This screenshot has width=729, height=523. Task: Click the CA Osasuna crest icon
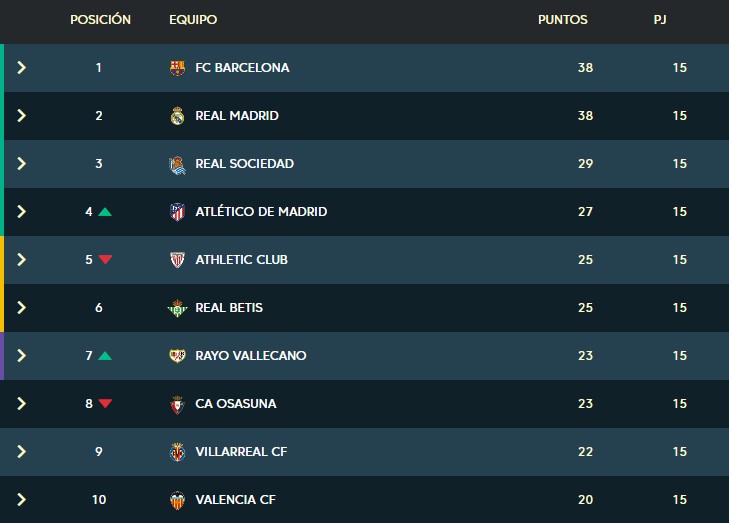pos(178,404)
